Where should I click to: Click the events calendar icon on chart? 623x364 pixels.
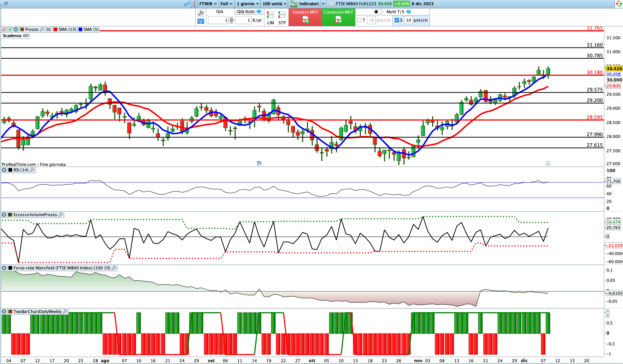click(x=259, y=163)
